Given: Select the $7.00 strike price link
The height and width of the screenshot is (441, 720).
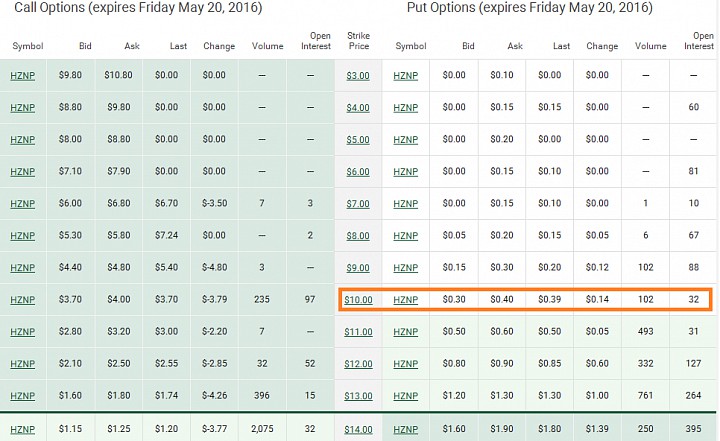Looking at the screenshot, I should coord(358,204).
